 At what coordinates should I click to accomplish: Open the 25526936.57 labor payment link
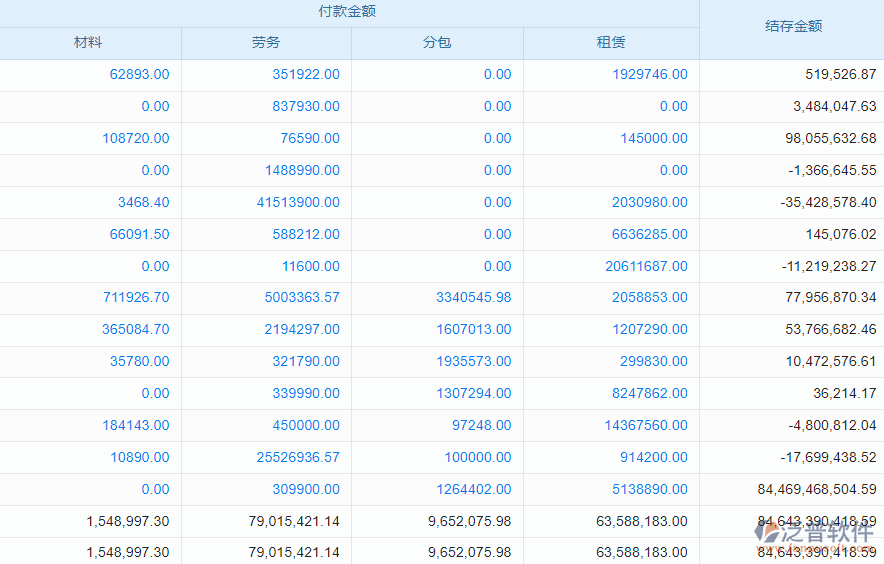(x=298, y=458)
